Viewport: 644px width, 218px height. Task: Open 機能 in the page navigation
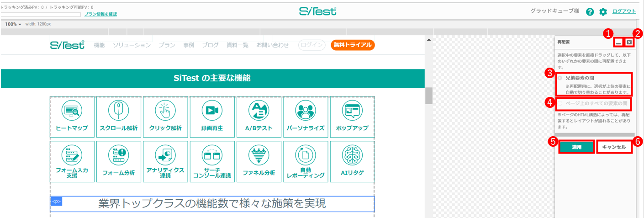[x=99, y=45]
